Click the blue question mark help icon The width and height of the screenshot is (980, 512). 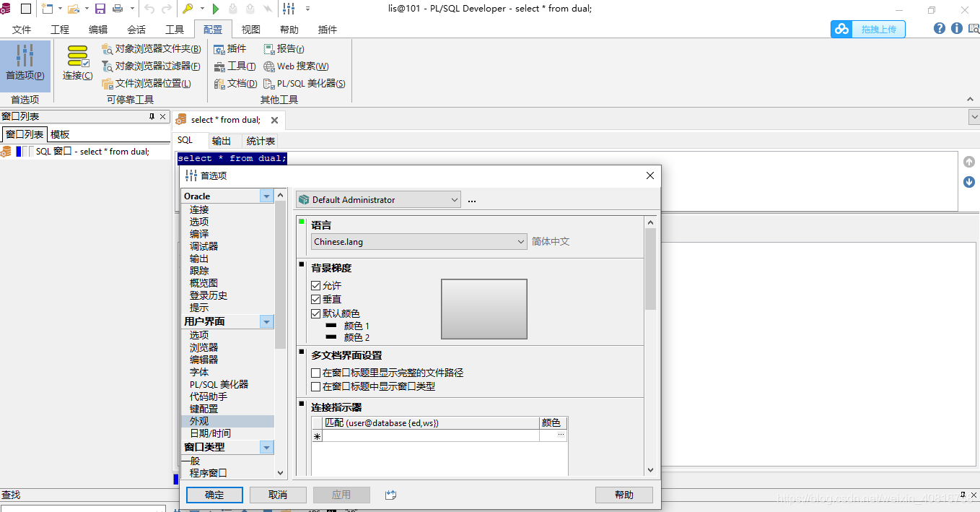pyautogui.click(x=940, y=28)
